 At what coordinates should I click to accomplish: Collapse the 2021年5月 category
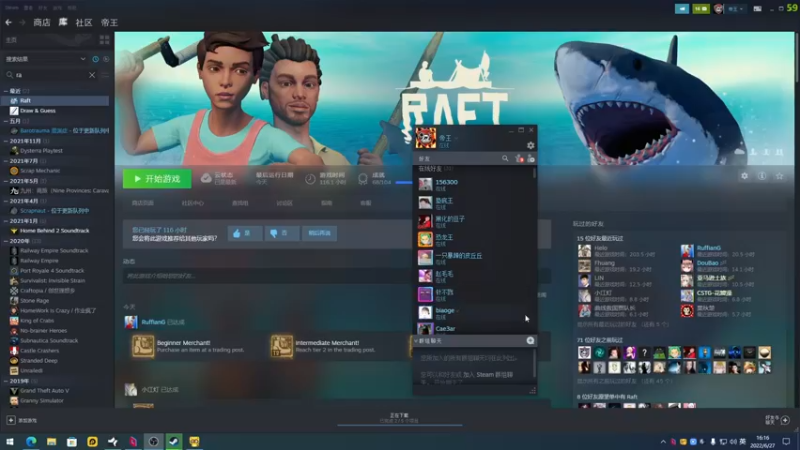[x=6, y=181]
